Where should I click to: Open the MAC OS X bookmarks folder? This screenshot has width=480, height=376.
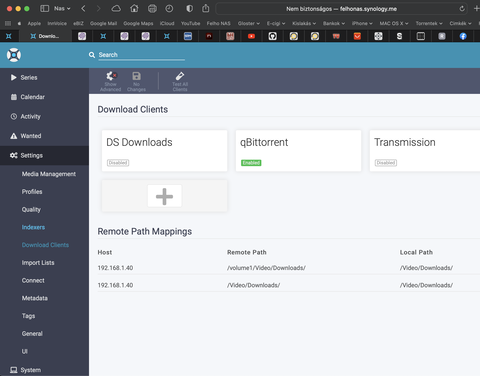[394, 23]
